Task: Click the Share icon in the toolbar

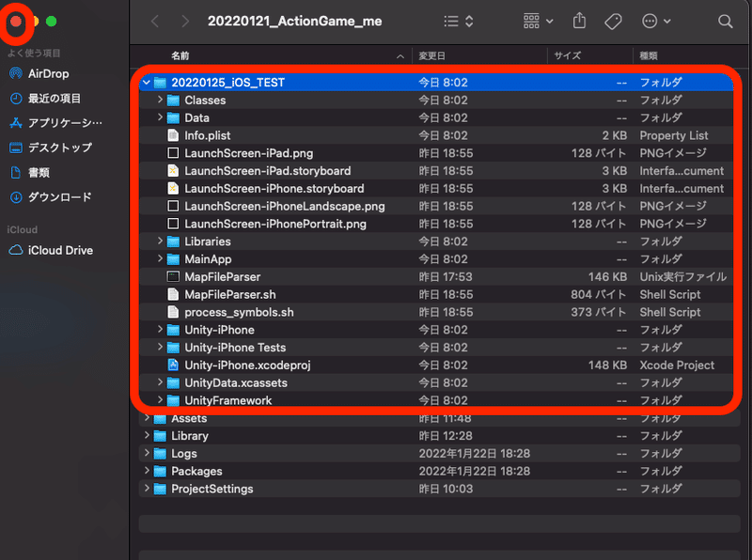Action: (579, 21)
